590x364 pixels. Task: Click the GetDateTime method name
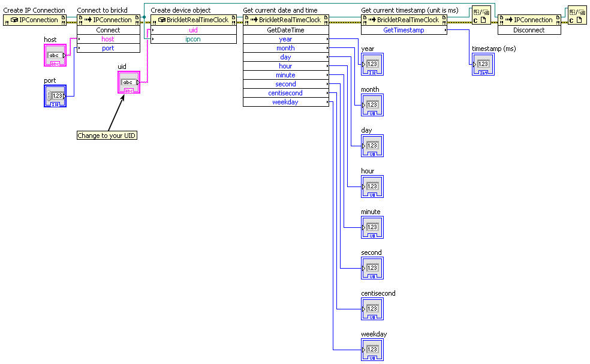[x=285, y=30]
